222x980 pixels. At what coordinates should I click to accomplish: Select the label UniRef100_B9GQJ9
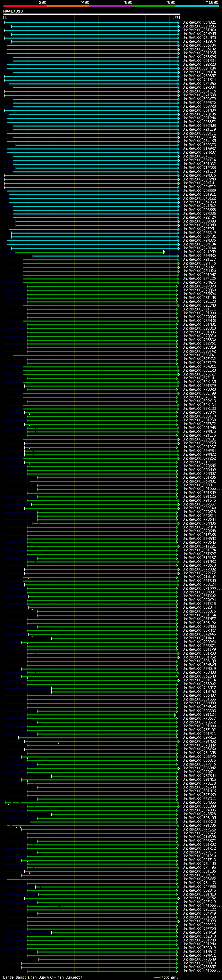pos(199,948)
